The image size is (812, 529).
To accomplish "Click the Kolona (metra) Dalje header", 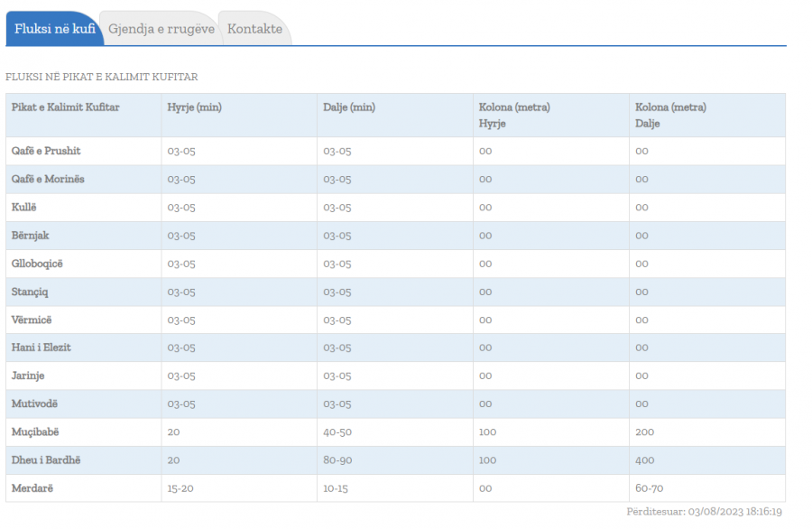I will (670, 115).
